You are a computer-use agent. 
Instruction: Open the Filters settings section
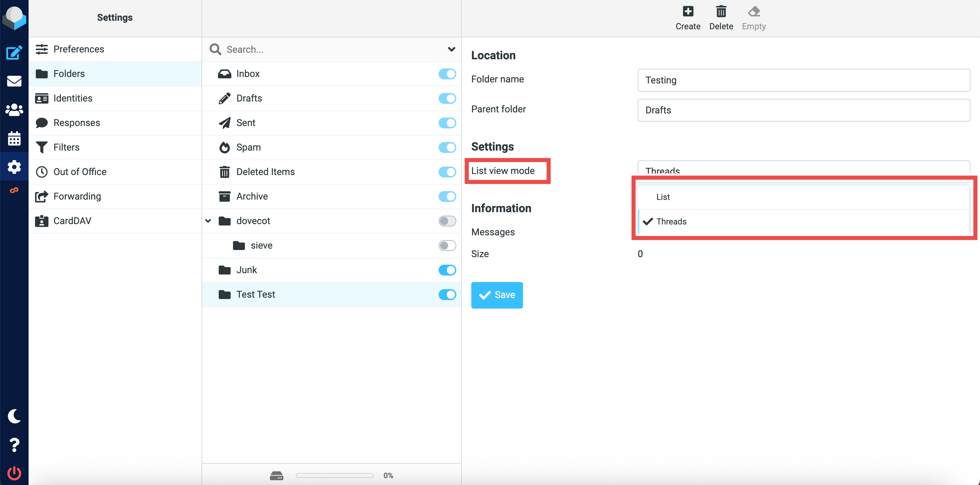(x=66, y=147)
